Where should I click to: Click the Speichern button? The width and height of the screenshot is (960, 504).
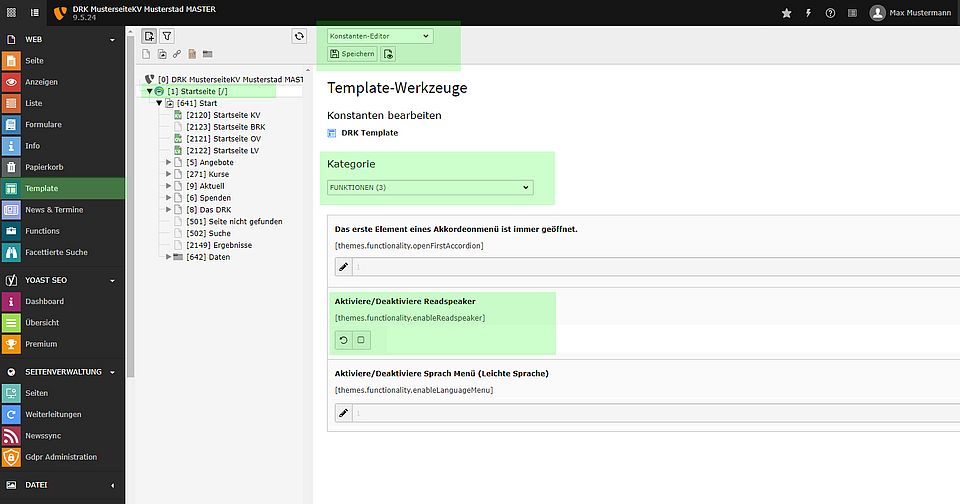pyautogui.click(x=352, y=54)
